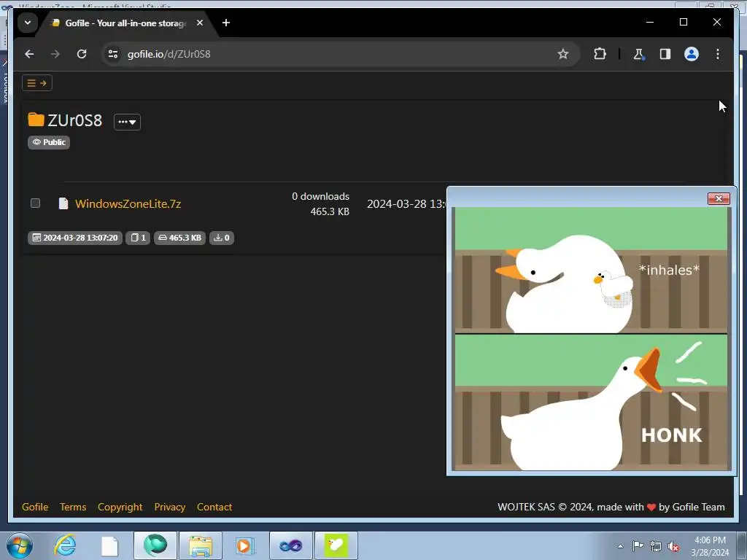Click the download count badge showing 0

coord(222,238)
